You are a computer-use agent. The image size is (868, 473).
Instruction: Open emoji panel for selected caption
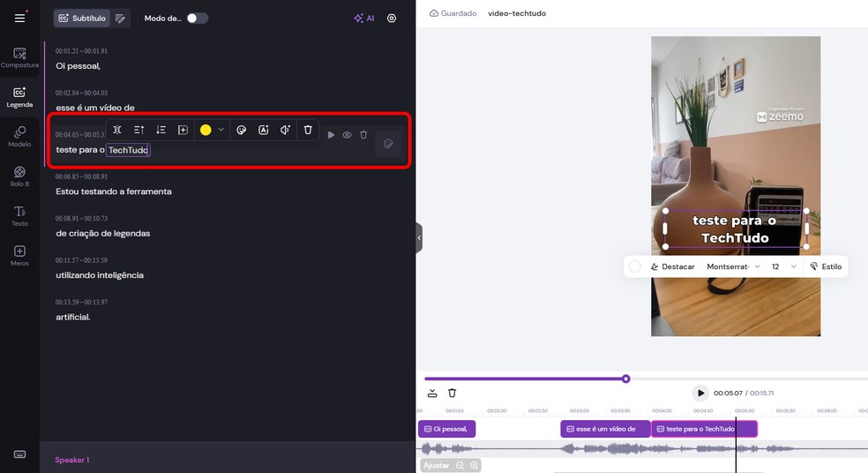click(x=388, y=144)
